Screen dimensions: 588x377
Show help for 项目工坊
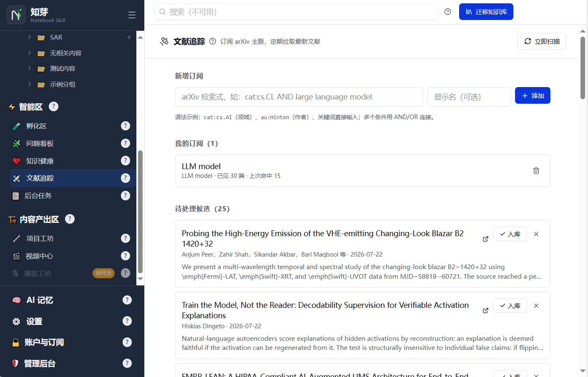[126, 238]
